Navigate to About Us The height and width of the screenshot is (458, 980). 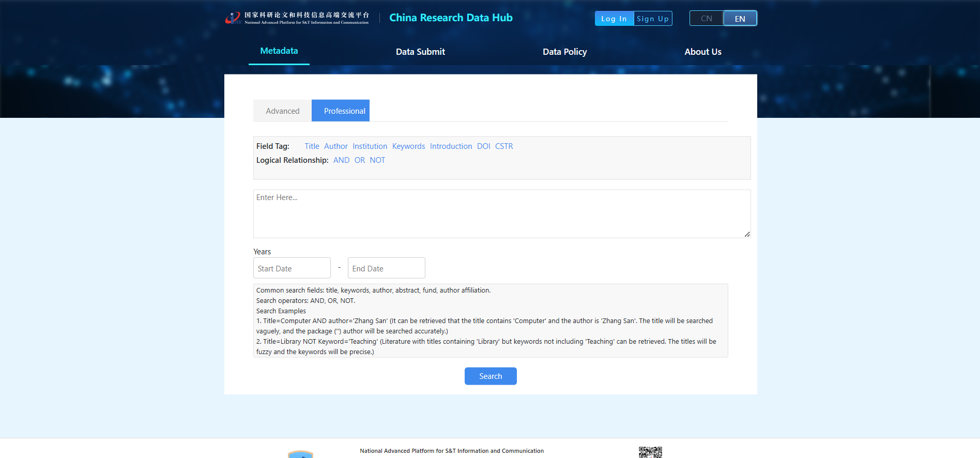click(702, 52)
